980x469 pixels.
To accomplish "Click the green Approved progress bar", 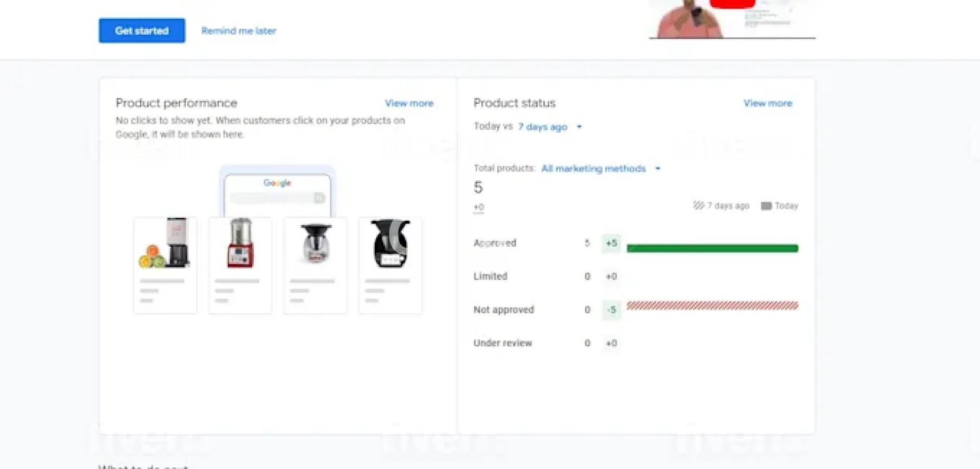I will pos(712,248).
